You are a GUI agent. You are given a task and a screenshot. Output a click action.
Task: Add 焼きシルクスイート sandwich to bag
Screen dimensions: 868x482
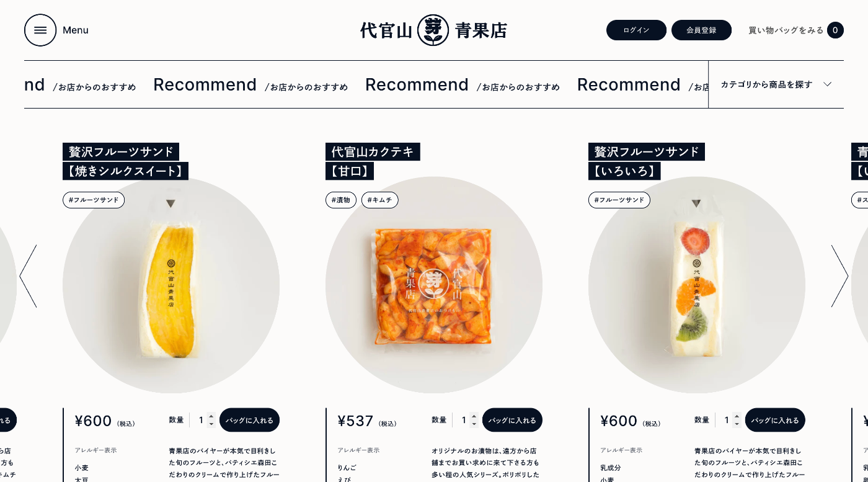[x=249, y=420]
